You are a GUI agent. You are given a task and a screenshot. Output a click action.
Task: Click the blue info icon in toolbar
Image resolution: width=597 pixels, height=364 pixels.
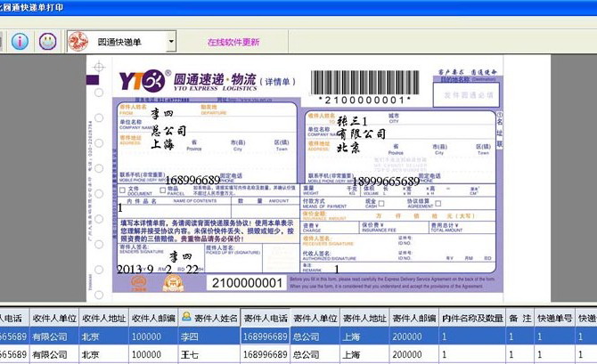(20, 41)
